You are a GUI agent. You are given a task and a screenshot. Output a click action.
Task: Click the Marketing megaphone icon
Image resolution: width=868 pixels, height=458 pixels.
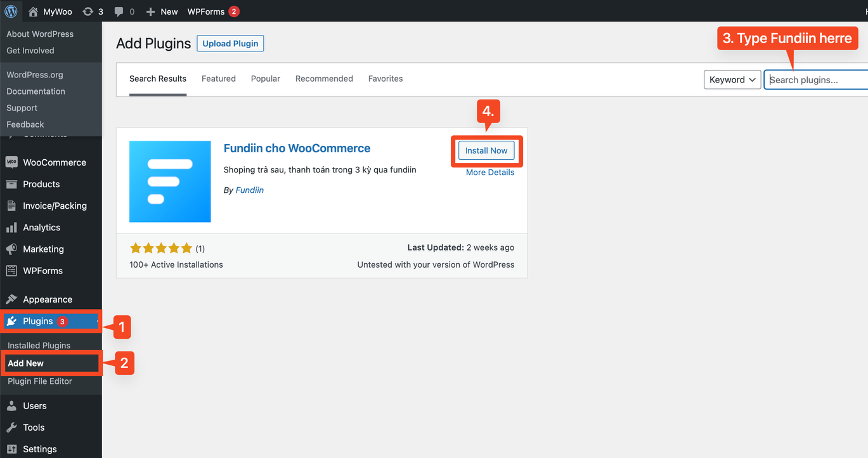[11, 249]
